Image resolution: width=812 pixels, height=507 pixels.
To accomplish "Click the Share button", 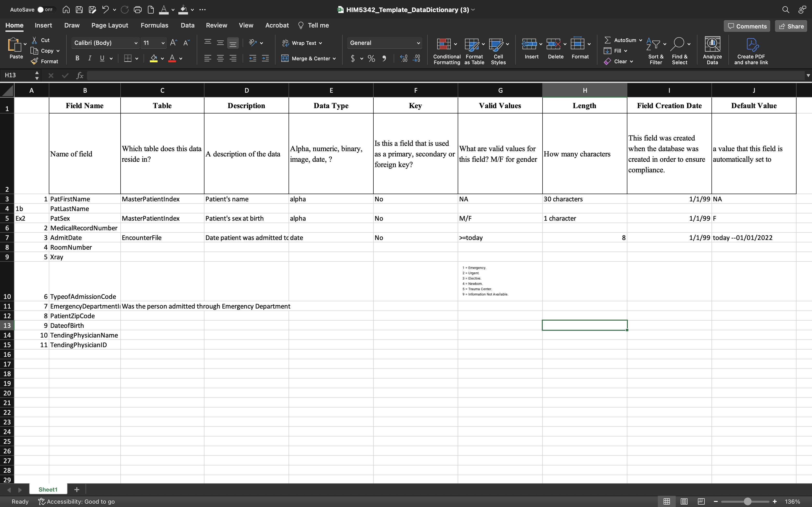I will 791,26.
